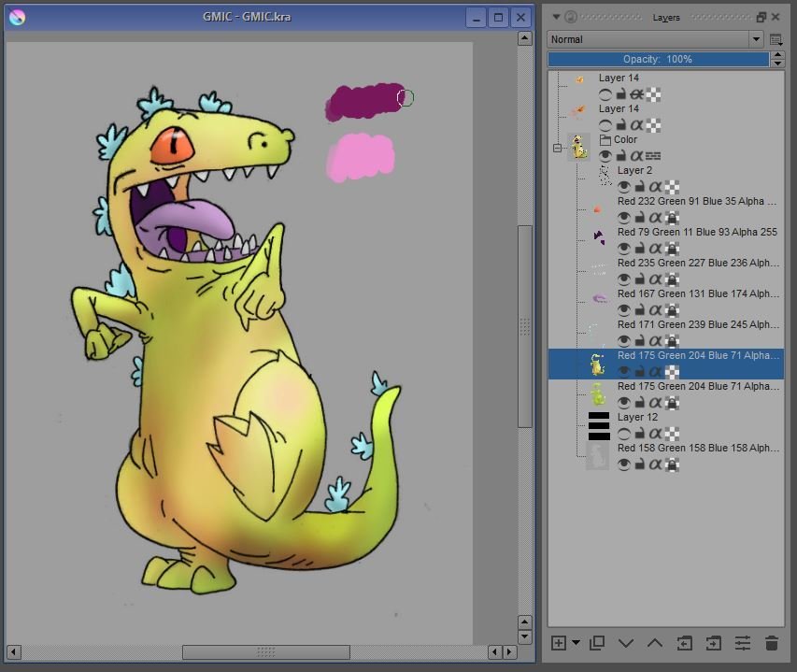
Task: Toggle inherit alpha on Layer 2
Action: 656,187
